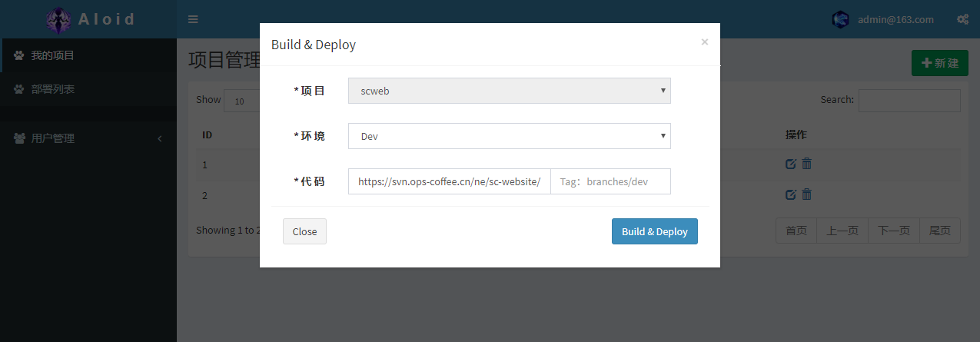Click the Aloid logo icon
Screen dimensions: 980x342
57,19
